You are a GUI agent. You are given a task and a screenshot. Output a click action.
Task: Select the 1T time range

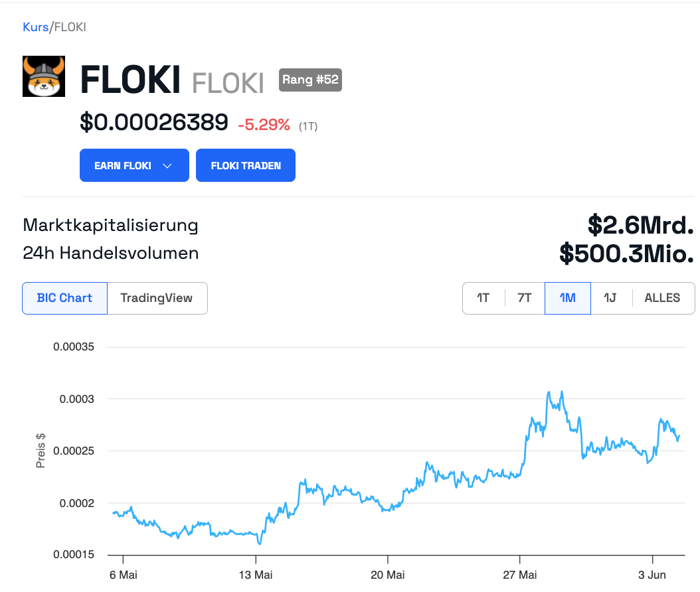click(x=483, y=298)
